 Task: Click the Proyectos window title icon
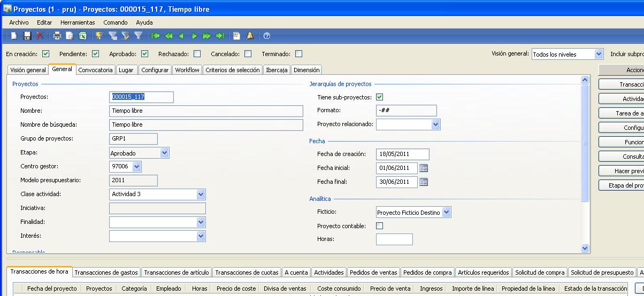pyautogui.click(x=7, y=9)
